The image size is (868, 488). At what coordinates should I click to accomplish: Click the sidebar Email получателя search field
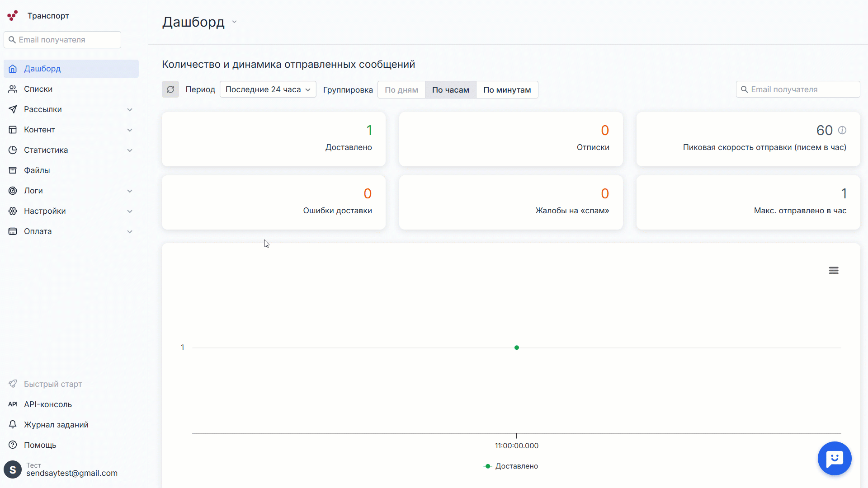[x=68, y=40]
